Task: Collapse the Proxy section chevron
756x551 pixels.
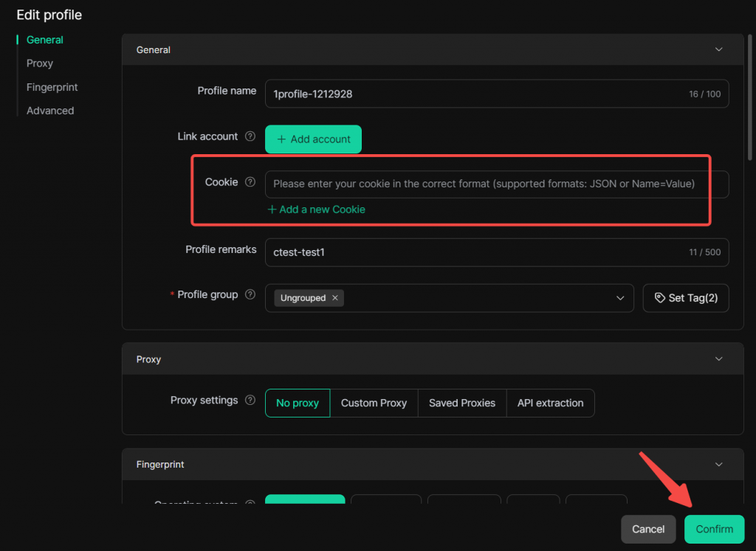Action: coord(719,359)
